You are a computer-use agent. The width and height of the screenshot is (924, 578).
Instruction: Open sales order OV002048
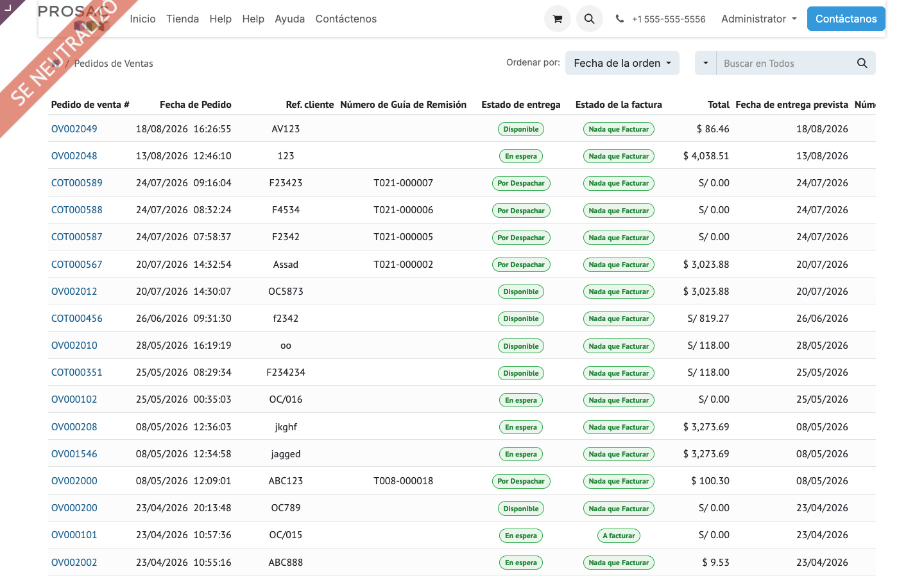74,155
